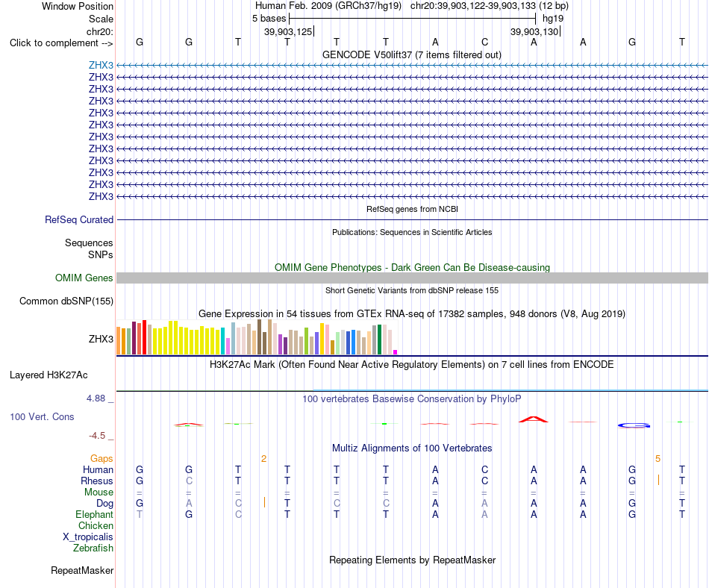Click 'Short Genetic Variants from dbSNP release 155'
Screen dimensions: 709x588
[x=412, y=290]
